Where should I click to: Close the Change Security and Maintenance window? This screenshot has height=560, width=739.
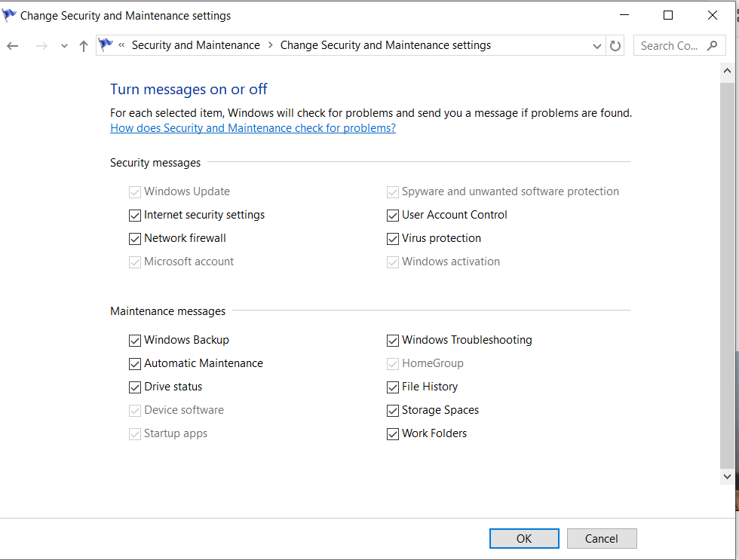(x=712, y=15)
